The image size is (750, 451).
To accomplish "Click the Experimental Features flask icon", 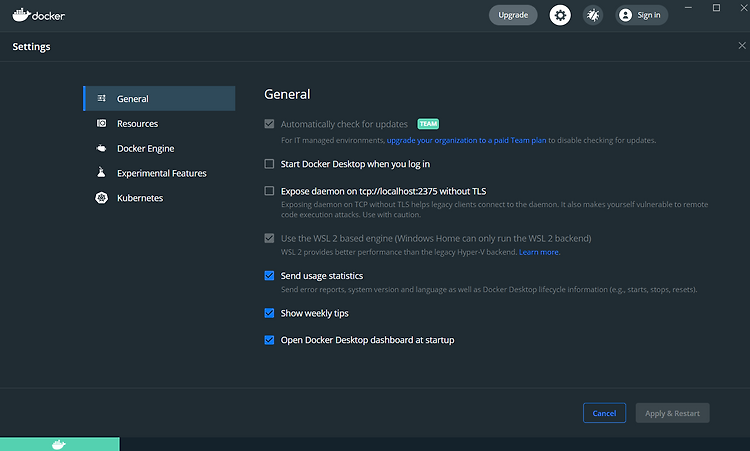I will [101, 172].
